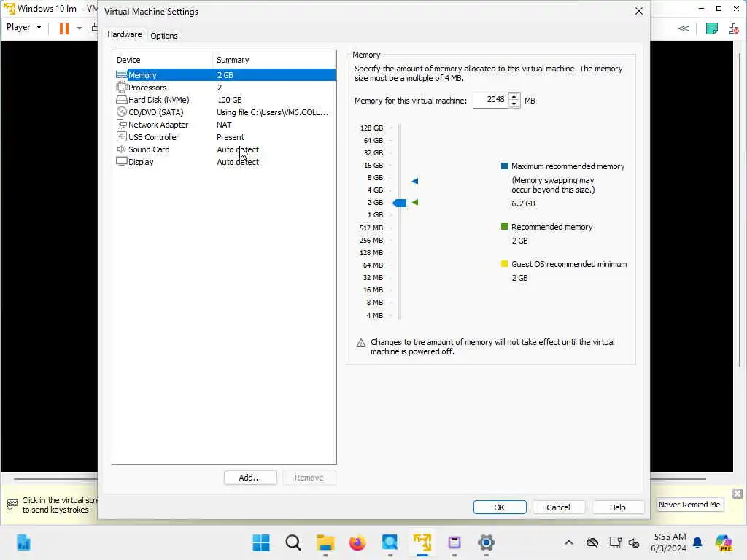Click the green recommended memory marker
Screen dimensions: 747x560
pyautogui.click(x=415, y=203)
